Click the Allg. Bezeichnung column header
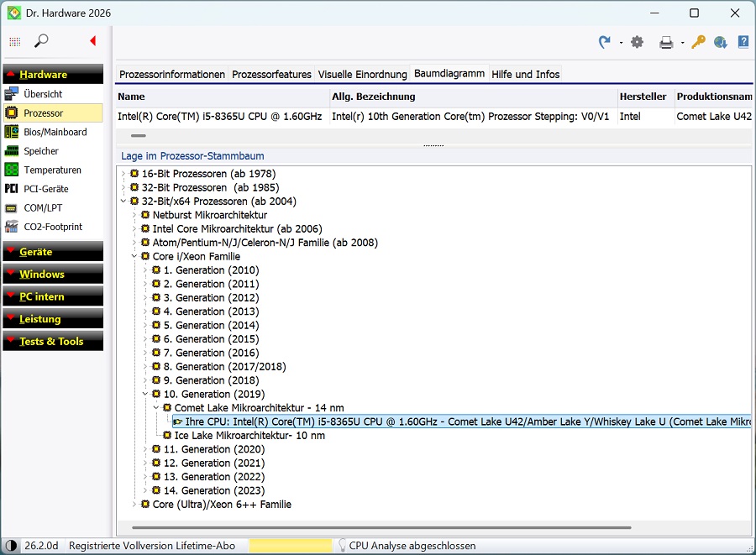The width and height of the screenshot is (756, 555). 473,97
